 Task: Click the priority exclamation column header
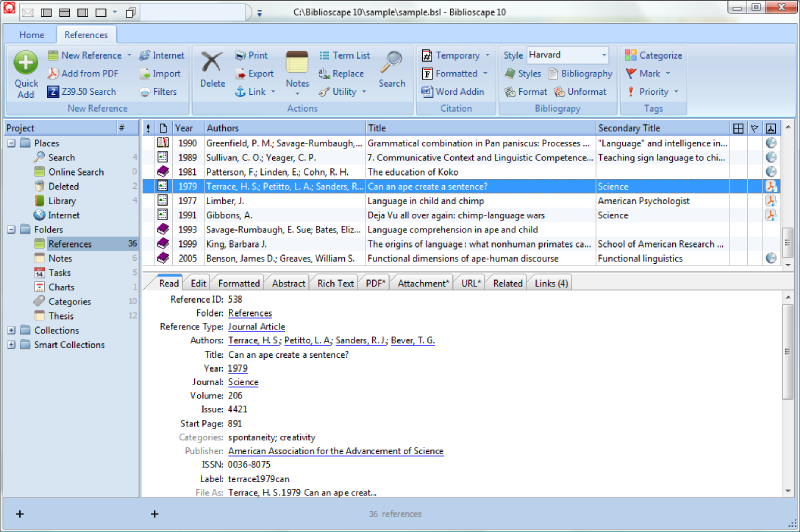click(148, 128)
